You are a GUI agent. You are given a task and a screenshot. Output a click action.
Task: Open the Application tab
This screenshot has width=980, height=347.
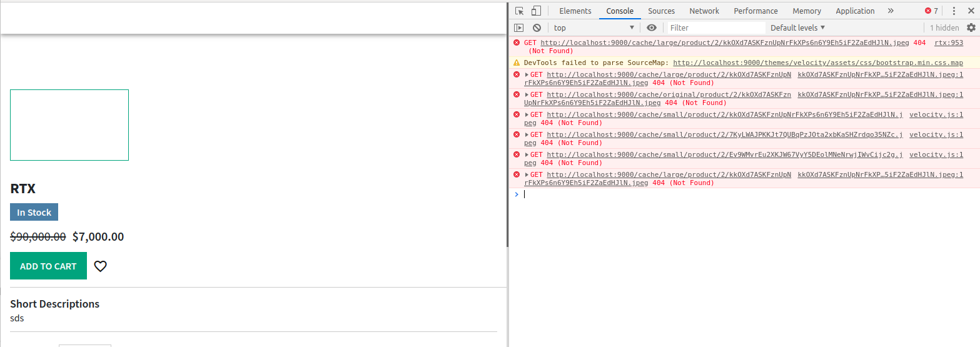[x=855, y=11]
